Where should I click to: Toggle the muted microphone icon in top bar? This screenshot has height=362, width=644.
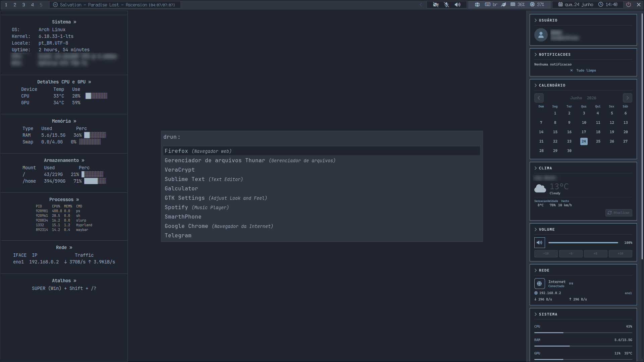(x=446, y=5)
